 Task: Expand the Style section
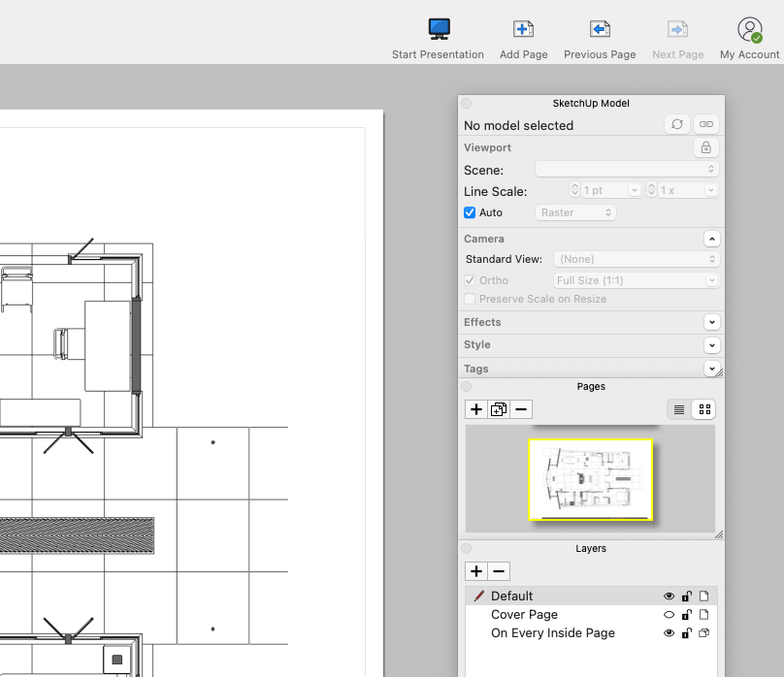pos(712,345)
